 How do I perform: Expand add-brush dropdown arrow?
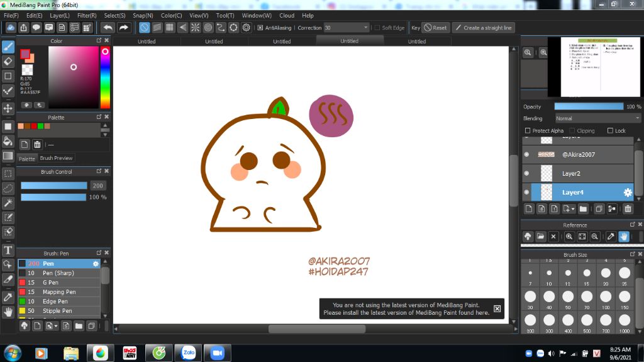click(x=56, y=326)
